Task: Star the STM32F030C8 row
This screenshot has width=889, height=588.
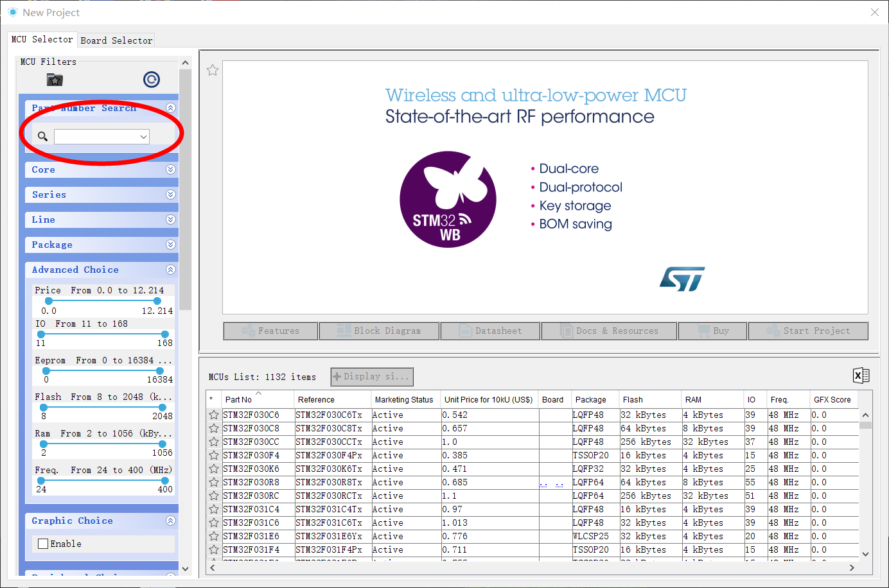Action: (x=214, y=429)
